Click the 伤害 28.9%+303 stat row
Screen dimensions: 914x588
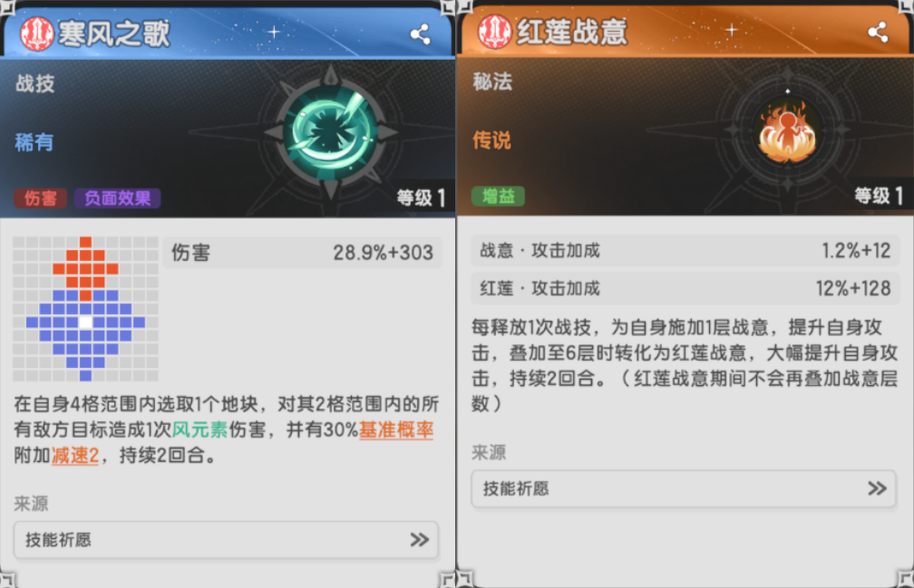pyautogui.click(x=302, y=253)
